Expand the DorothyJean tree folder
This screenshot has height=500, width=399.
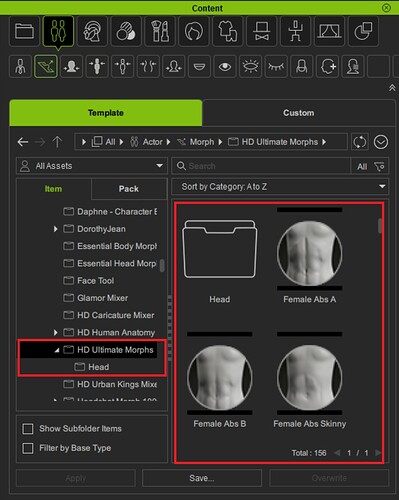coord(56,229)
